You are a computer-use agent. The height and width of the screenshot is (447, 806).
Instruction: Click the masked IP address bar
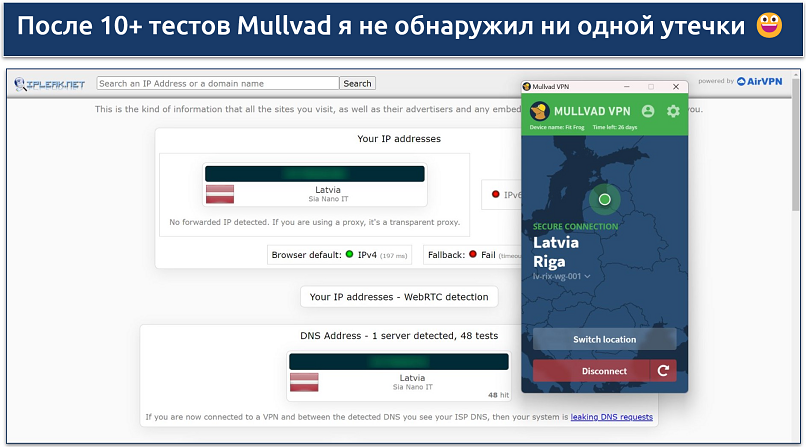pyautogui.click(x=315, y=174)
